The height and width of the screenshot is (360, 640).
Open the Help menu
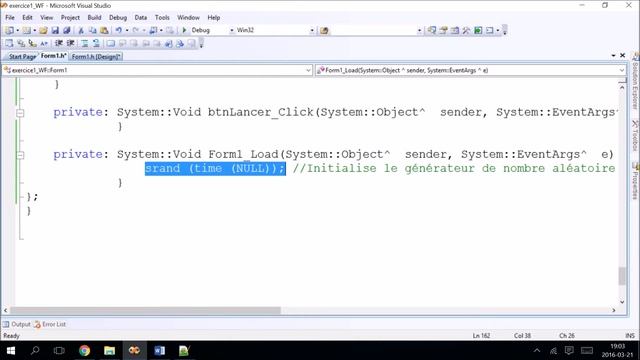[213, 18]
